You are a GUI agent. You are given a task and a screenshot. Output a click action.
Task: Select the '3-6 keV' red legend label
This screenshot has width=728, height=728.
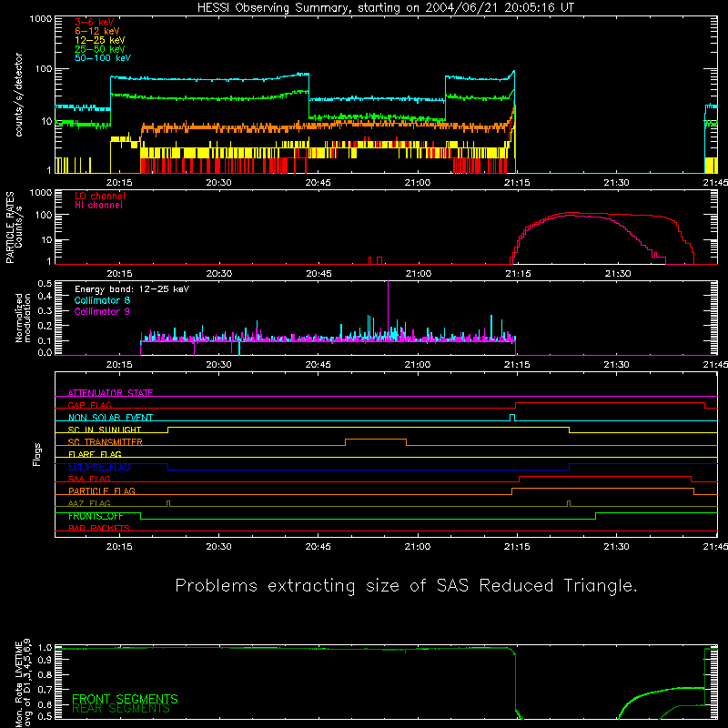94,22
